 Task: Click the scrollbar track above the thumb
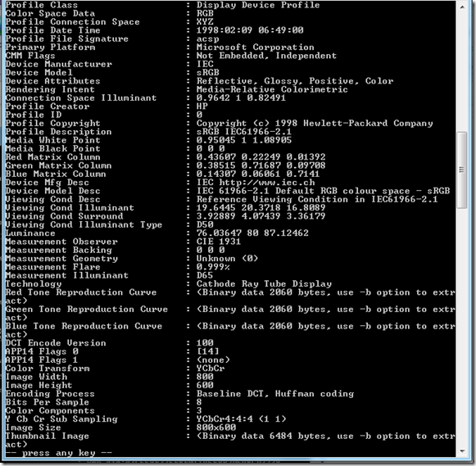(462, 71)
